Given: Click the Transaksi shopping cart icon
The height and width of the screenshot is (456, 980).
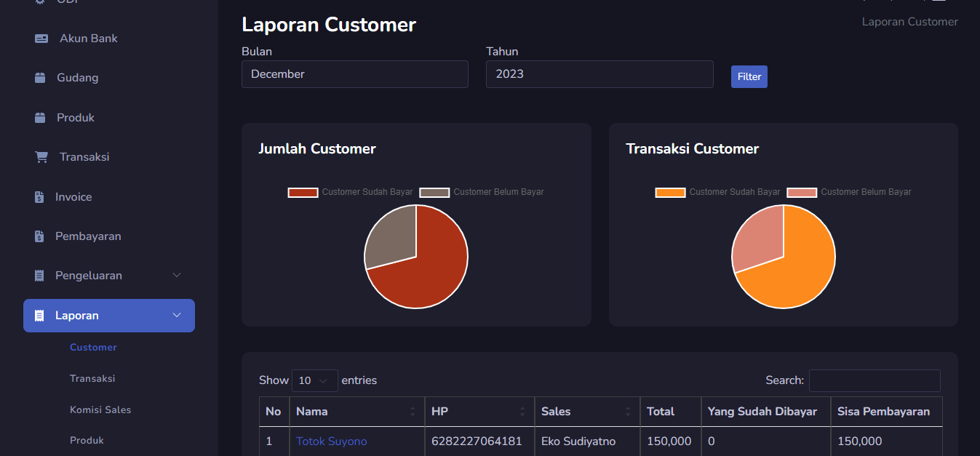Looking at the screenshot, I should coord(41,157).
